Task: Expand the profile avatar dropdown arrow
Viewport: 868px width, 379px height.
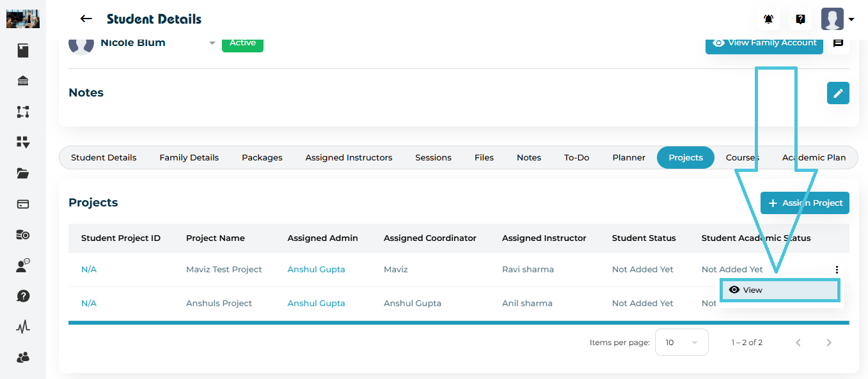Action: [x=851, y=20]
